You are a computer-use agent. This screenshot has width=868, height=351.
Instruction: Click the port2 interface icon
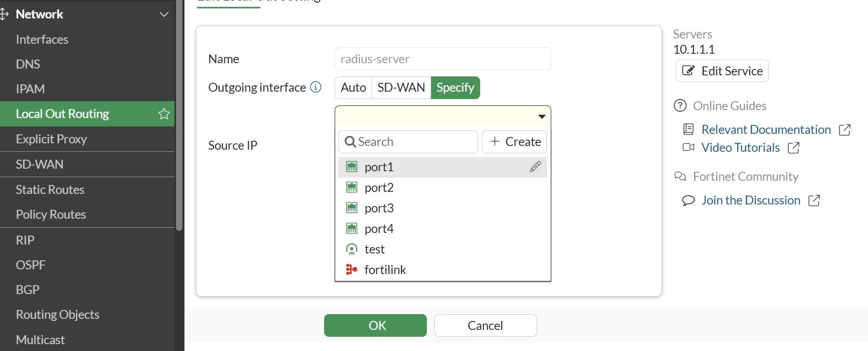(x=352, y=187)
